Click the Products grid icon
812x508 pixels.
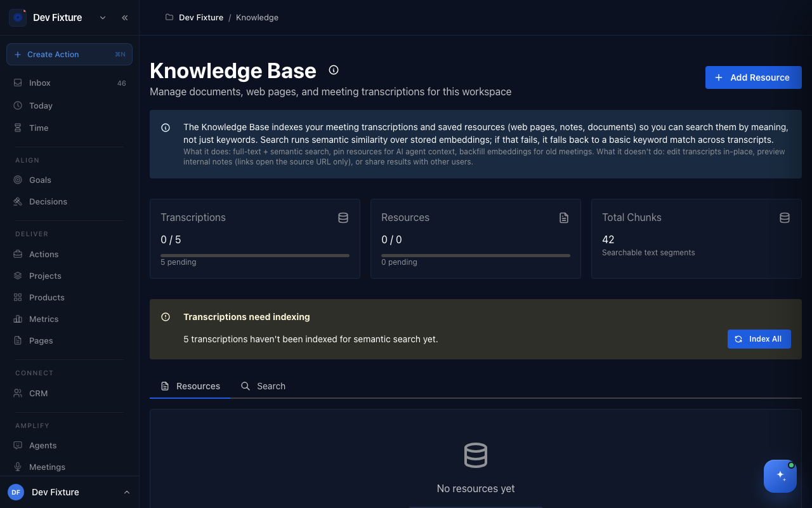pyautogui.click(x=18, y=297)
